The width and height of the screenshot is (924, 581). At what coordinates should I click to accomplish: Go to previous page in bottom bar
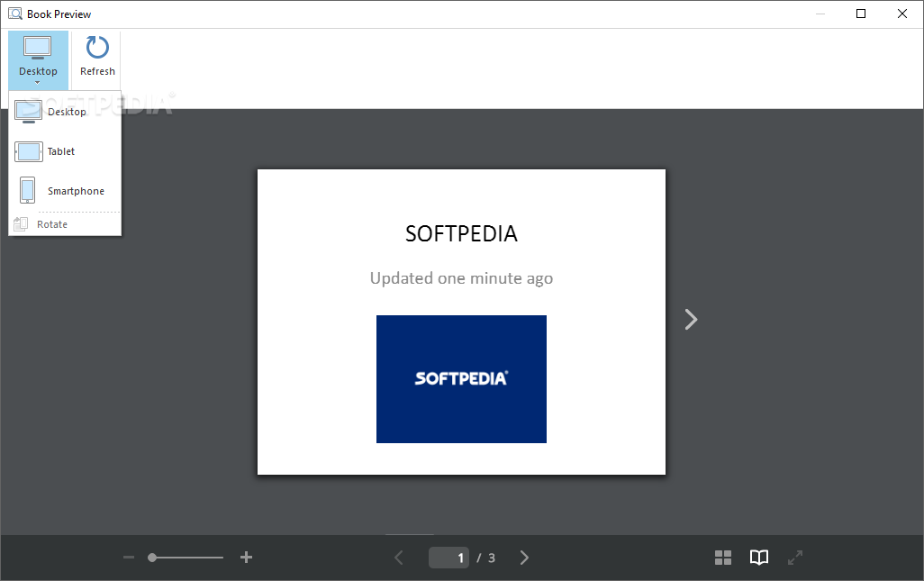pyautogui.click(x=399, y=558)
